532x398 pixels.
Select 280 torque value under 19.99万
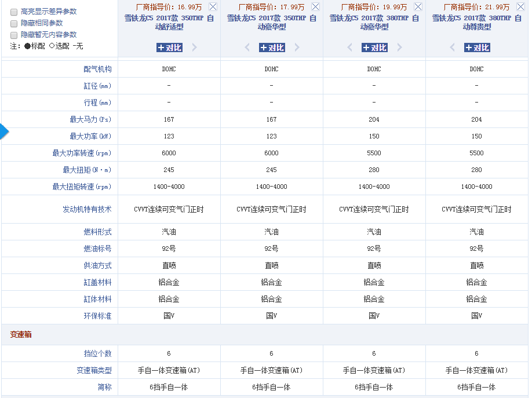click(x=374, y=170)
